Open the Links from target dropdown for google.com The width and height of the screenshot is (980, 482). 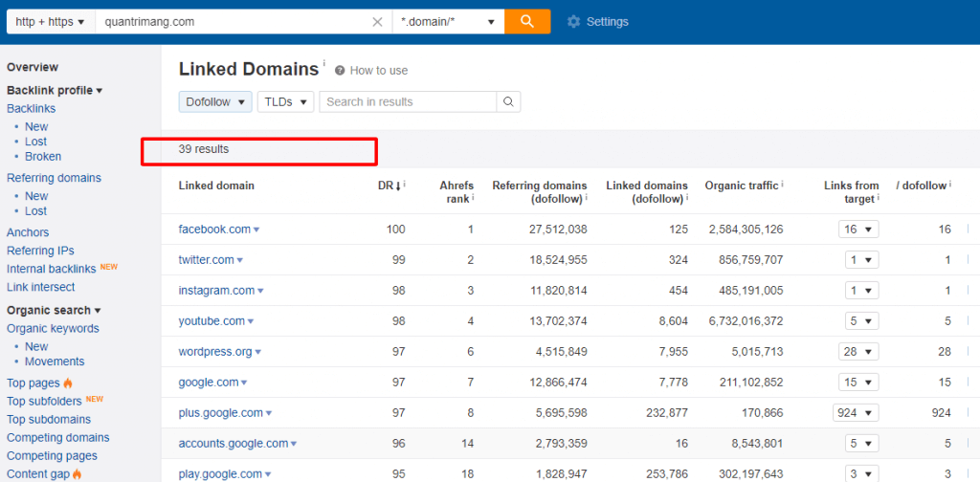pos(858,383)
